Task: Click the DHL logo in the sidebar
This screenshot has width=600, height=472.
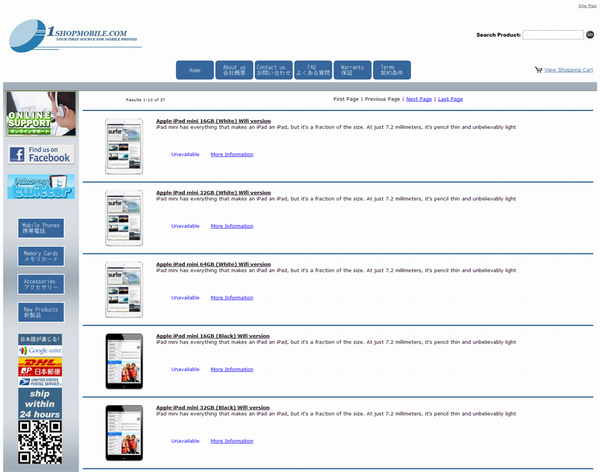Action: pos(40,362)
